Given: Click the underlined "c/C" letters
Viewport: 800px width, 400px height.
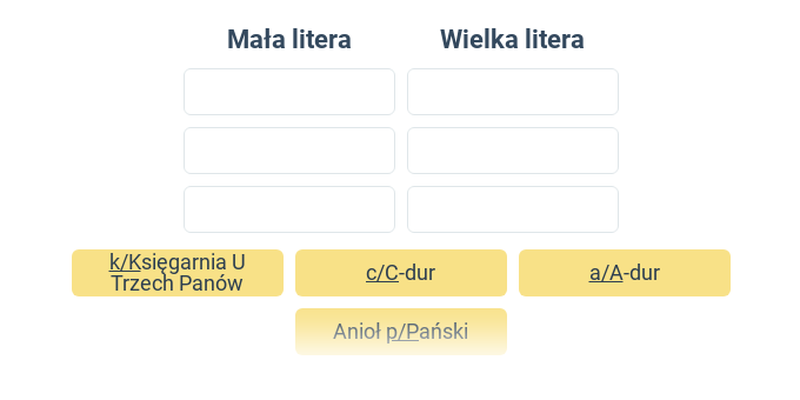Looking at the screenshot, I should [x=382, y=273].
